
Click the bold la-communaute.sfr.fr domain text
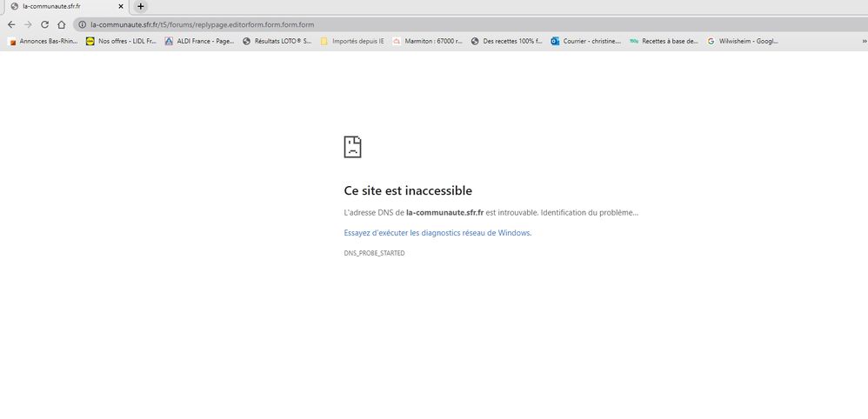click(444, 213)
